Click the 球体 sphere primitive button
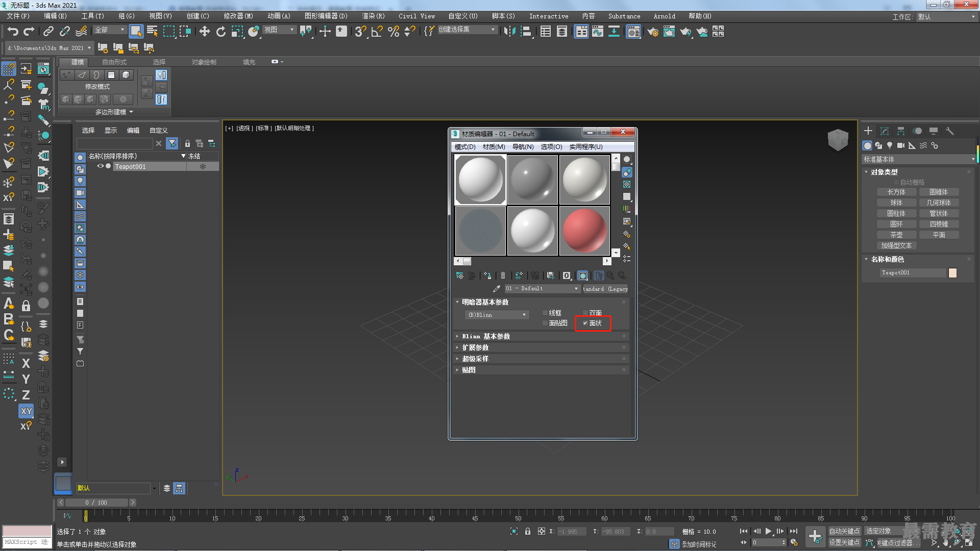 896,203
